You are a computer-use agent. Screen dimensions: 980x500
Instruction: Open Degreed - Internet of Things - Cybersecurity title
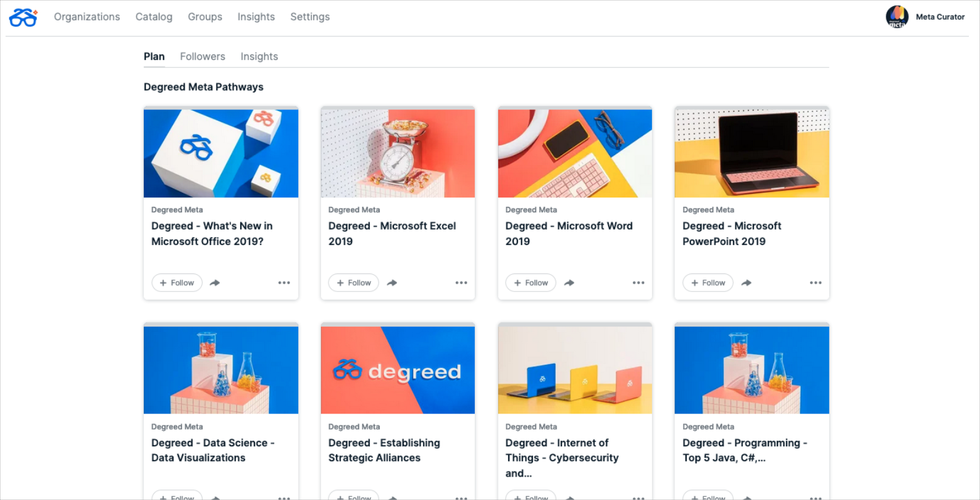[x=562, y=458]
